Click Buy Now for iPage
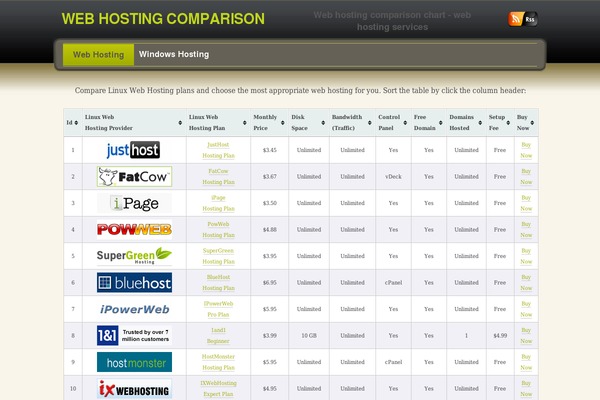This screenshot has width=600, height=400. pyautogui.click(x=526, y=203)
